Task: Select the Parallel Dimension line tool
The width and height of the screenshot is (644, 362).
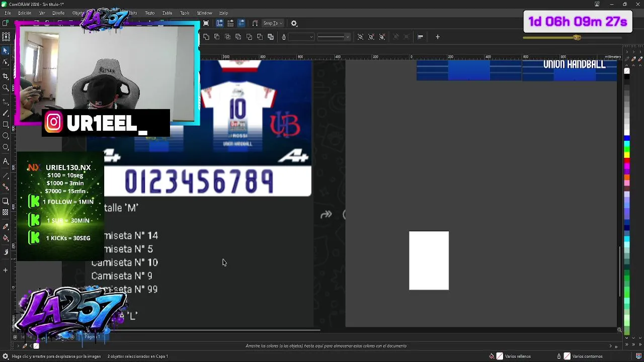Action: point(6,175)
